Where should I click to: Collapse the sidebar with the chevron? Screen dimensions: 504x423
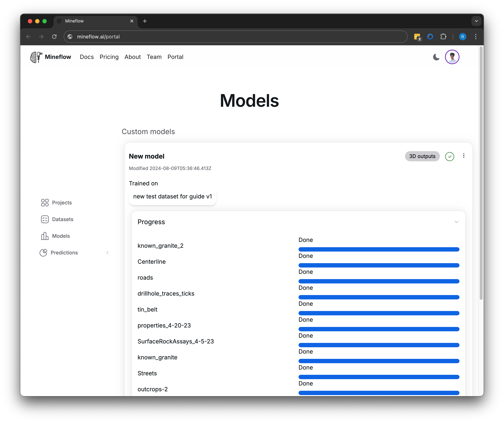pyautogui.click(x=108, y=253)
